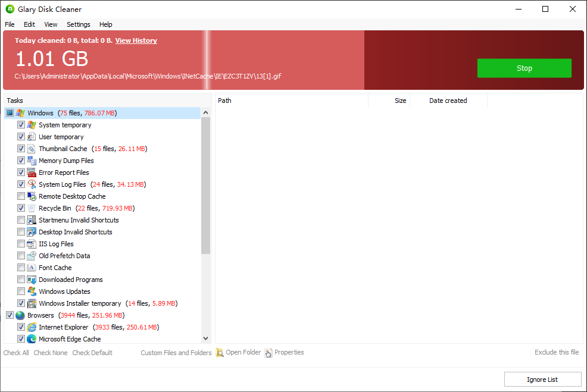This screenshot has width=587, height=392.
Task: Enable the Remote Desktop Cache checkbox
Action: pos(21,196)
